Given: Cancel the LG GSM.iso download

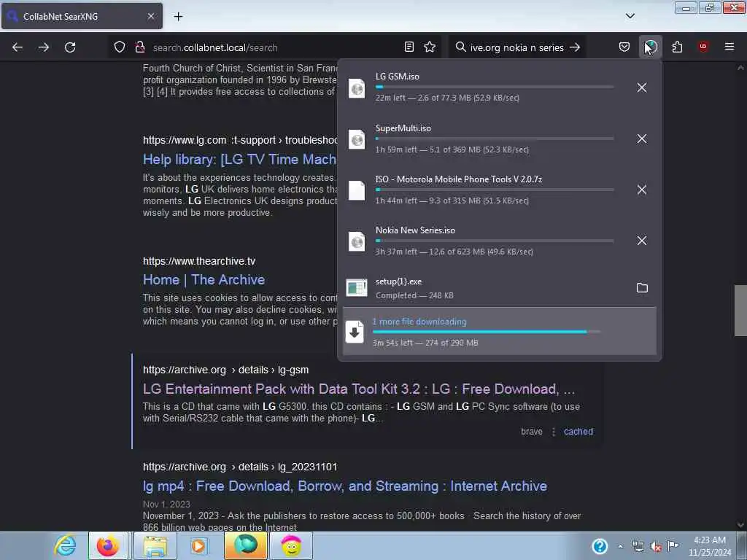Looking at the screenshot, I should pos(642,87).
